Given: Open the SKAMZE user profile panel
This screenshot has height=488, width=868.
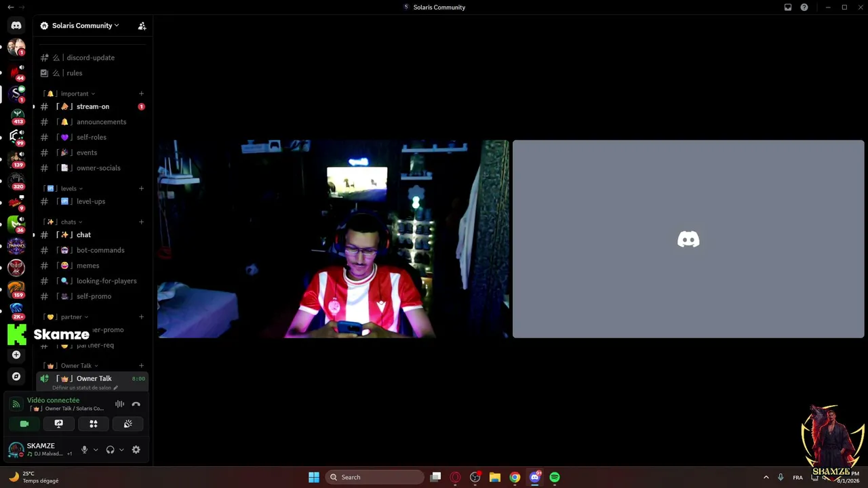Looking at the screenshot, I should coord(40,449).
